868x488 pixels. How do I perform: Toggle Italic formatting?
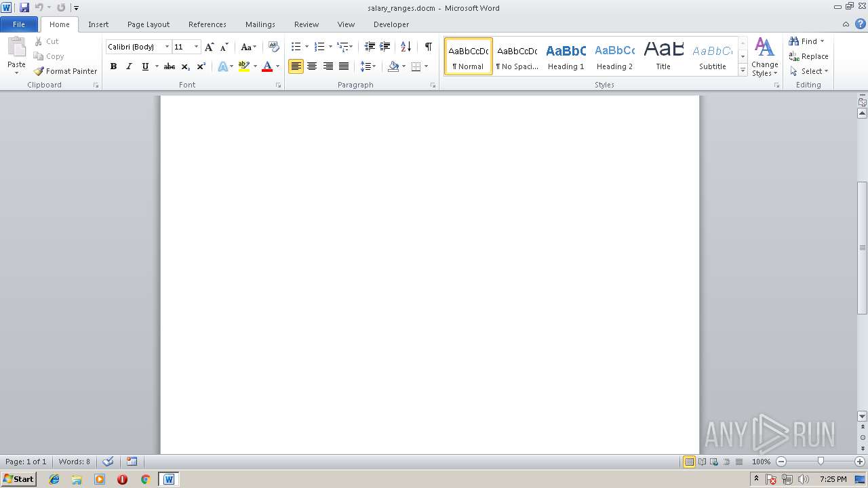pyautogui.click(x=129, y=66)
